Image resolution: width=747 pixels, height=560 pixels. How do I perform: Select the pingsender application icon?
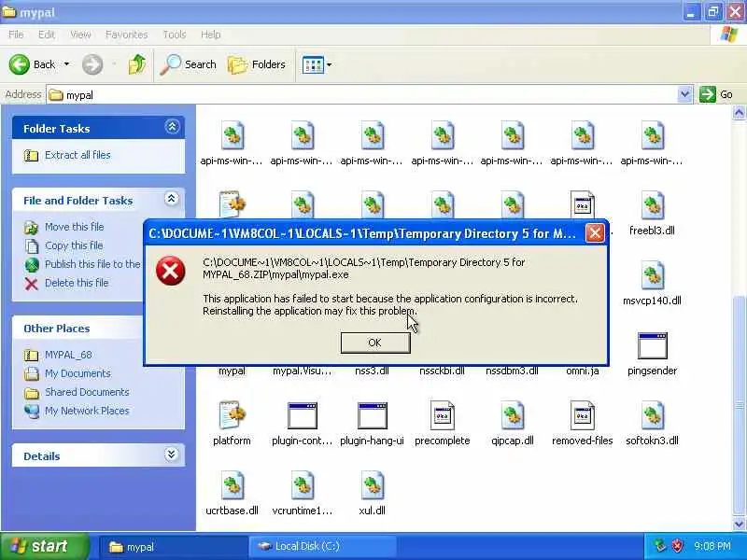(652, 345)
